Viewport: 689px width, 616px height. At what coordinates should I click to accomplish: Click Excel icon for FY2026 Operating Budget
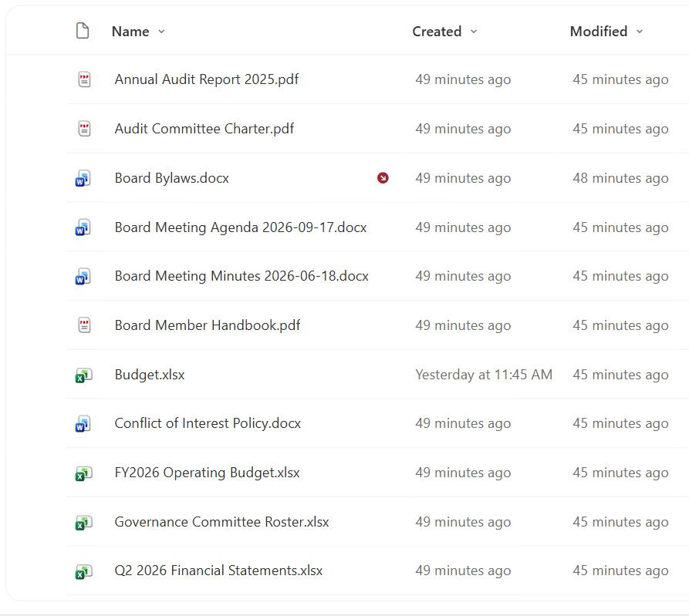tap(83, 473)
